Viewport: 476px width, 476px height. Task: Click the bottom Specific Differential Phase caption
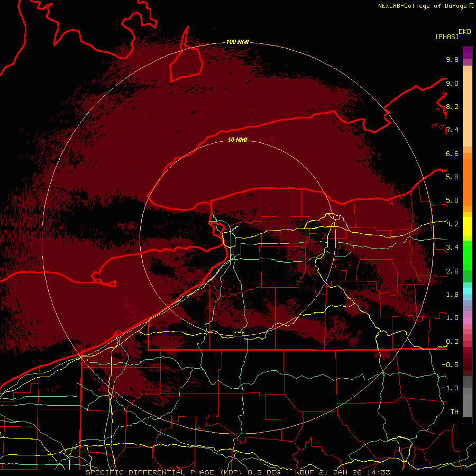pyautogui.click(x=237, y=472)
